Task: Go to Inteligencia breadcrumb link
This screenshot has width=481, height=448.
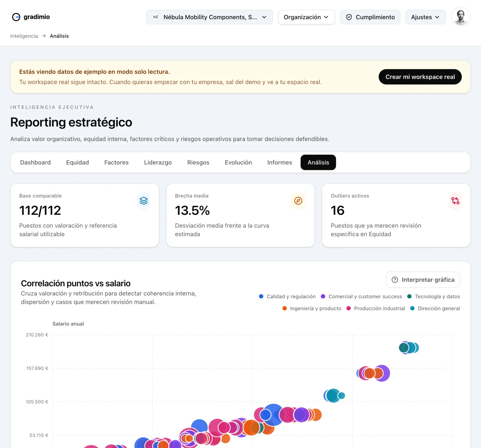Action: point(24,36)
